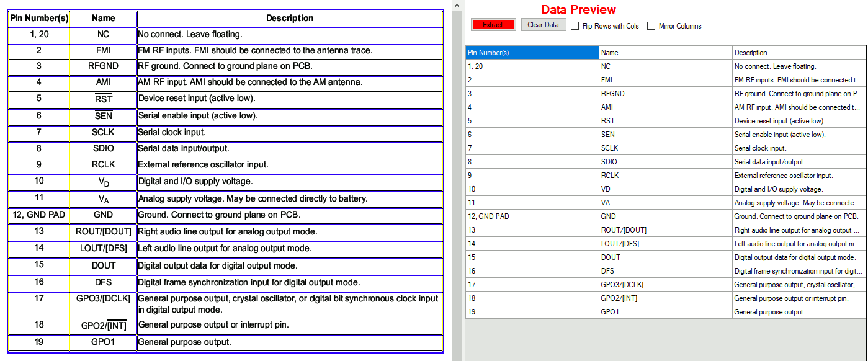Click the GPO1 cell in the Data Preview grid
This screenshot has width=868, height=361.
(x=666, y=312)
